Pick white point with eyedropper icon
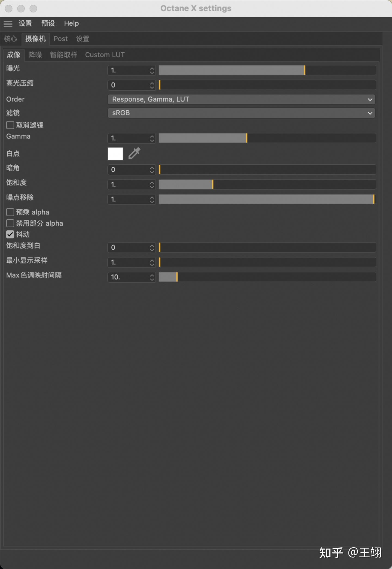392x569 pixels. pyautogui.click(x=134, y=153)
